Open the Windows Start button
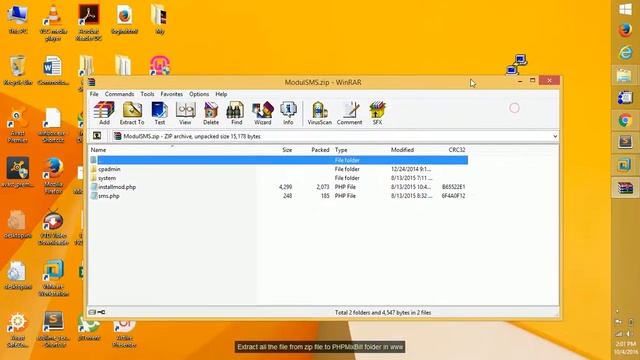The height and width of the screenshot is (360, 640). 625,9
